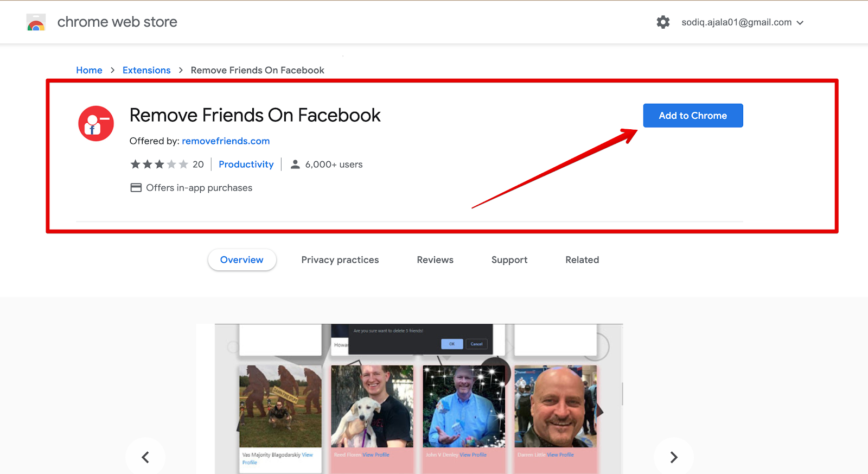The height and width of the screenshot is (474, 868).
Task: Go to the Reviews tab
Action: click(435, 260)
